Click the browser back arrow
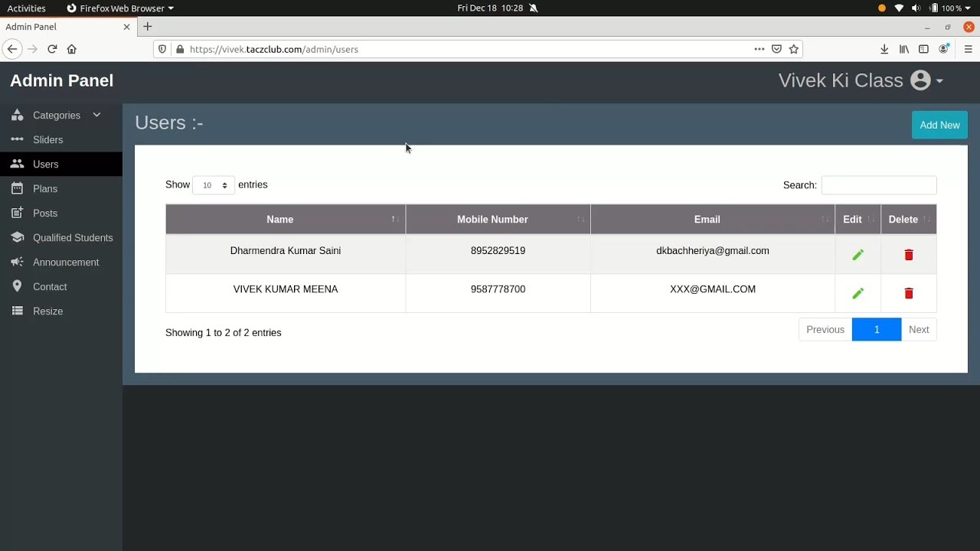 [11, 49]
